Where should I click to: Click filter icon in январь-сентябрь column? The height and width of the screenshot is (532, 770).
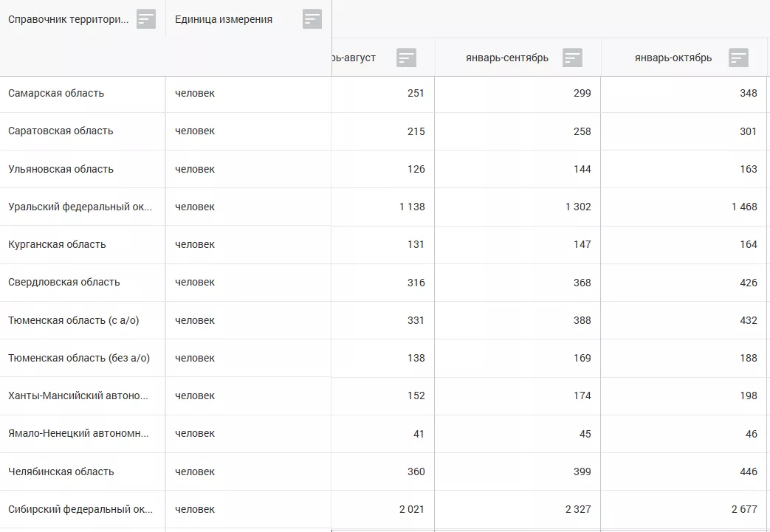[572, 58]
